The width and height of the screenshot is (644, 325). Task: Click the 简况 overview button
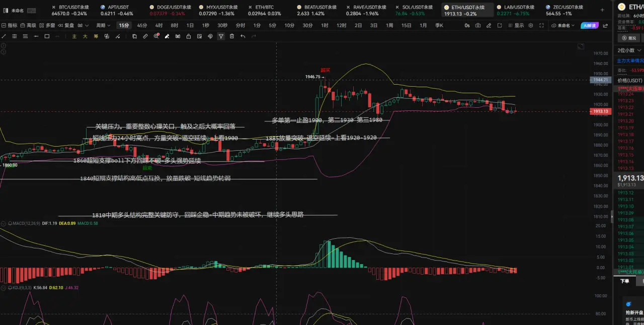click(629, 38)
